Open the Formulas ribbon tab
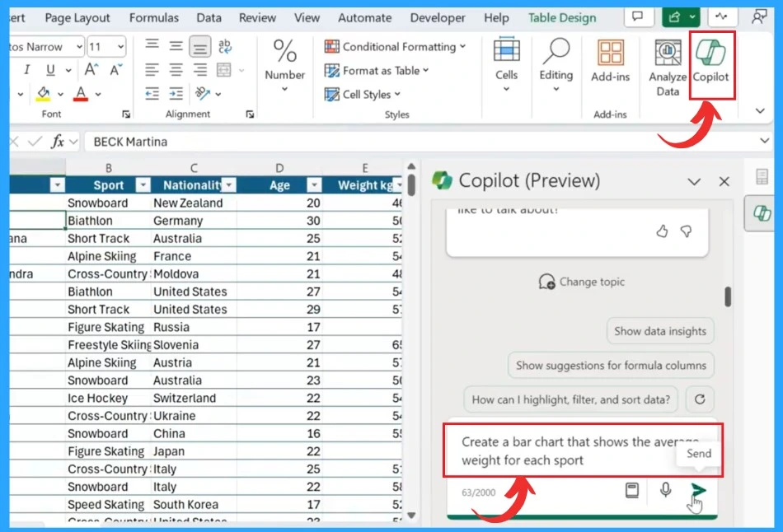The height and width of the screenshot is (532, 783). click(154, 17)
